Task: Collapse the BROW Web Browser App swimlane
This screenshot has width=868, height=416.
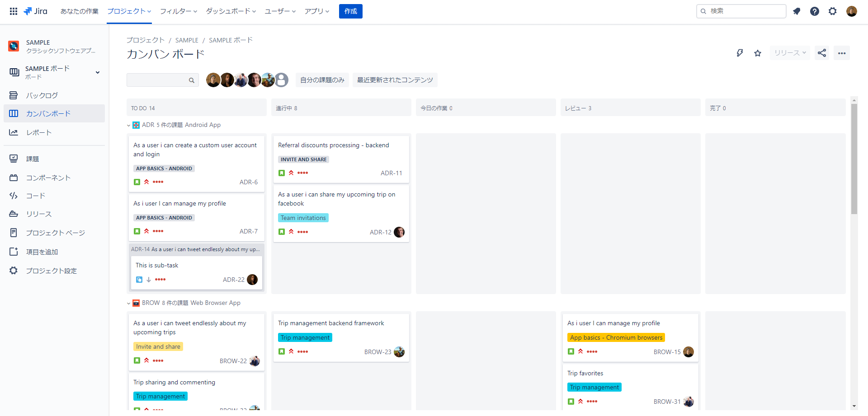Action: [x=129, y=304]
